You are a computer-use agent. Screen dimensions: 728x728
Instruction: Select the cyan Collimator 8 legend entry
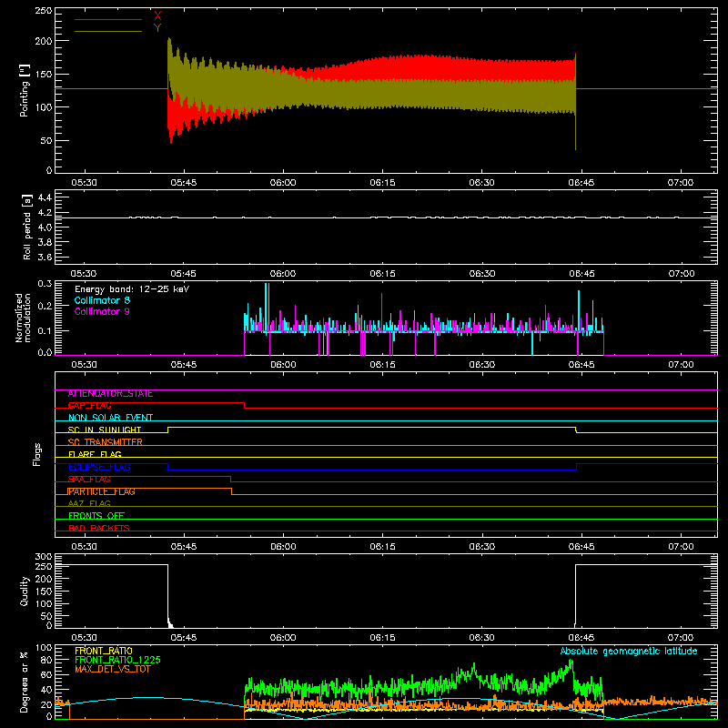[x=102, y=300]
